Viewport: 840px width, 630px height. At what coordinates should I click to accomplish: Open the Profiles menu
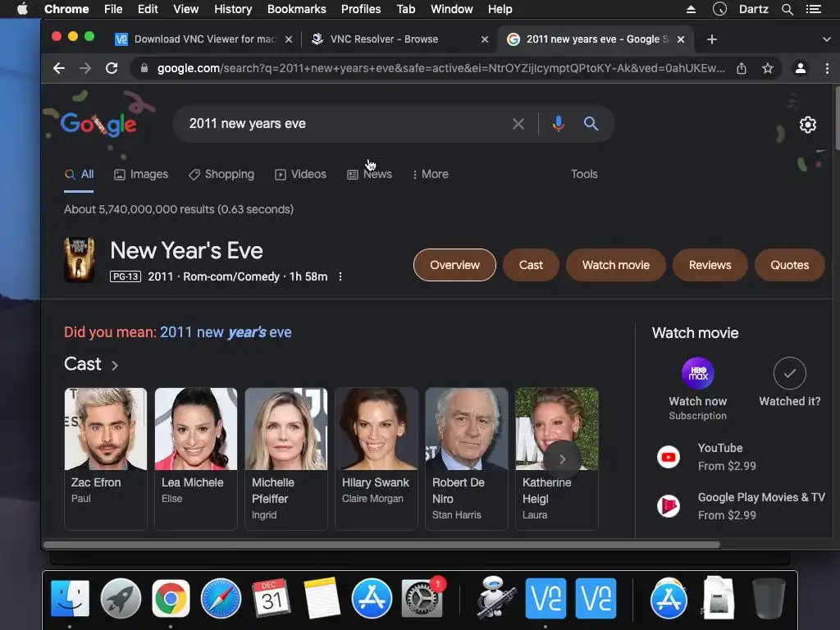coord(361,9)
